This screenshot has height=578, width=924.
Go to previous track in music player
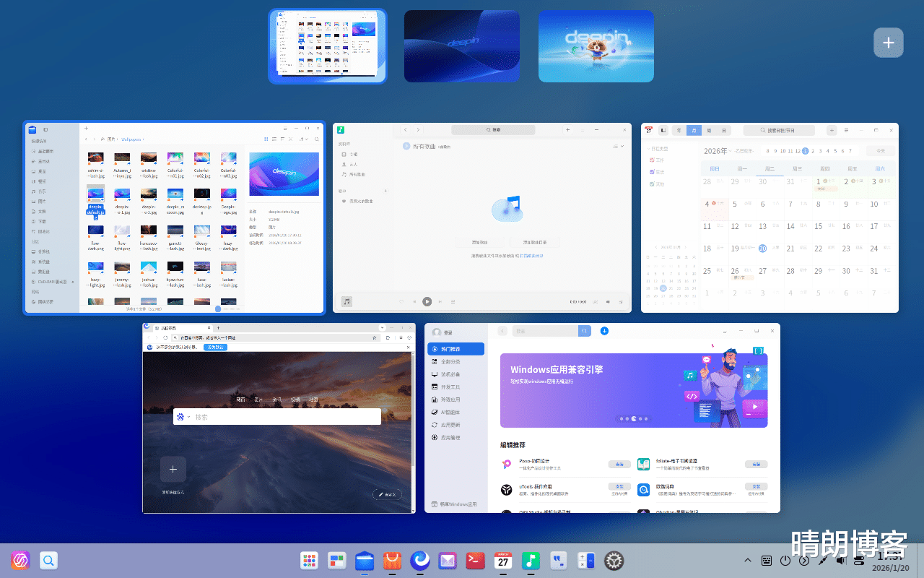414,301
